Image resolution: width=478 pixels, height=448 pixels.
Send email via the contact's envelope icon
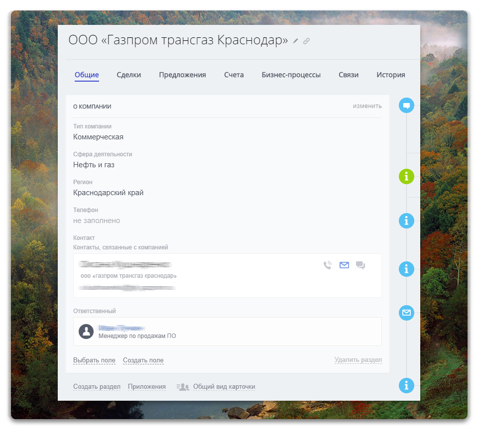point(344,265)
